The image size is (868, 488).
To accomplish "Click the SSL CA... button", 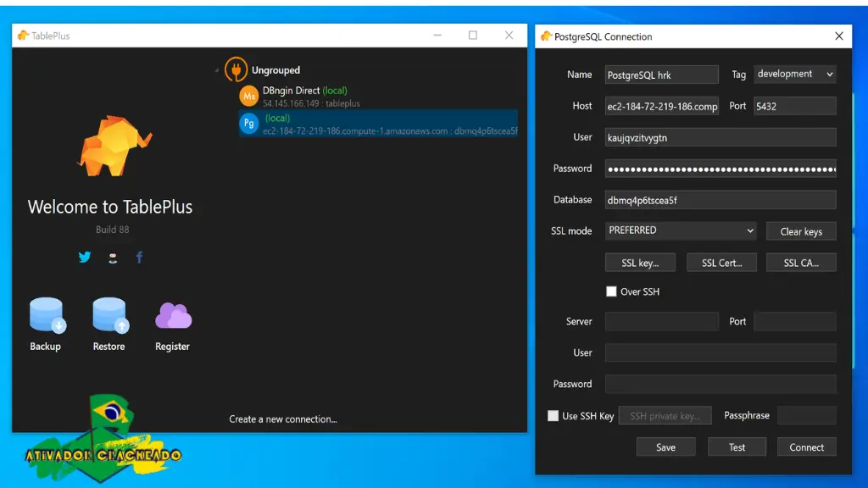I will tap(801, 263).
